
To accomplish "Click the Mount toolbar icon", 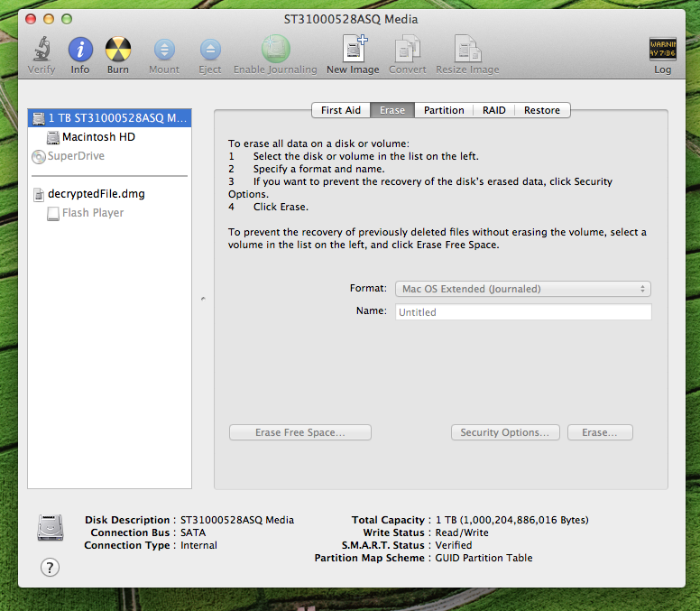I will click(x=164, y=50).
